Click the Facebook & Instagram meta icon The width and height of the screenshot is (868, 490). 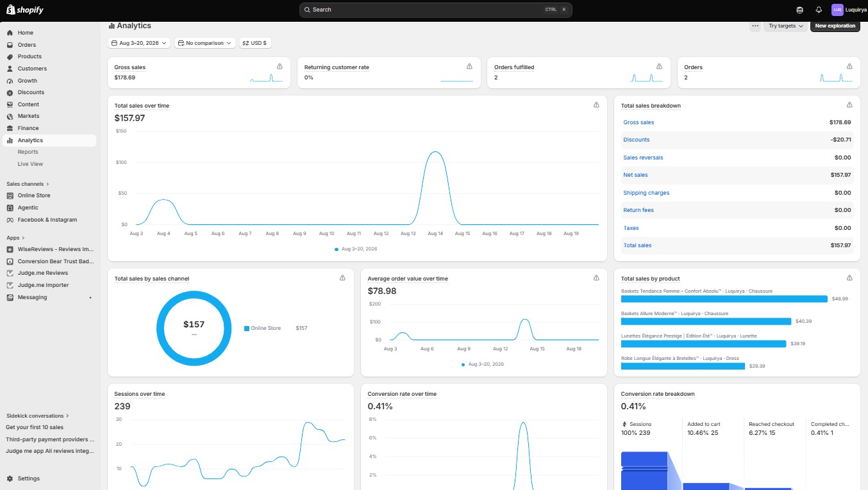[x=10, y=220]
